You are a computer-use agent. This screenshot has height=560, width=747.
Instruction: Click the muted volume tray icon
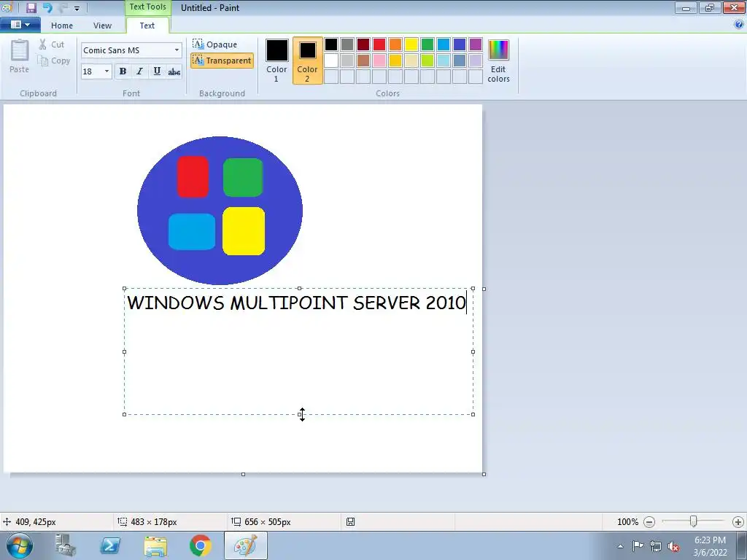673,546
